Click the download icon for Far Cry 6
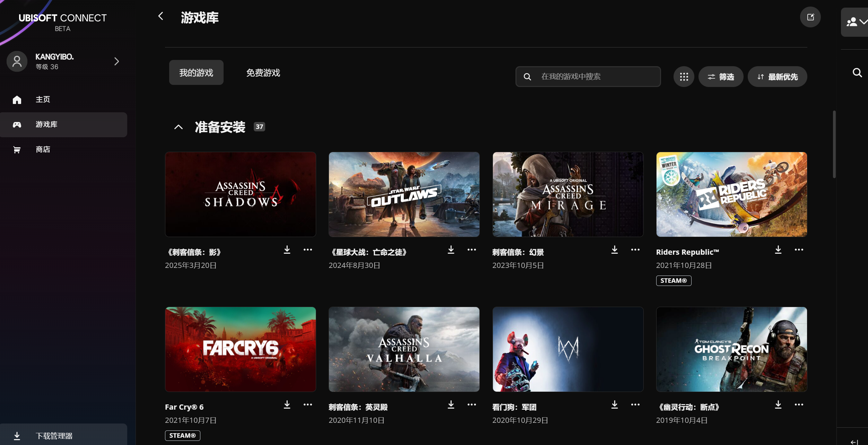This screenshot has width=868, height=445. tap(287, 405)
